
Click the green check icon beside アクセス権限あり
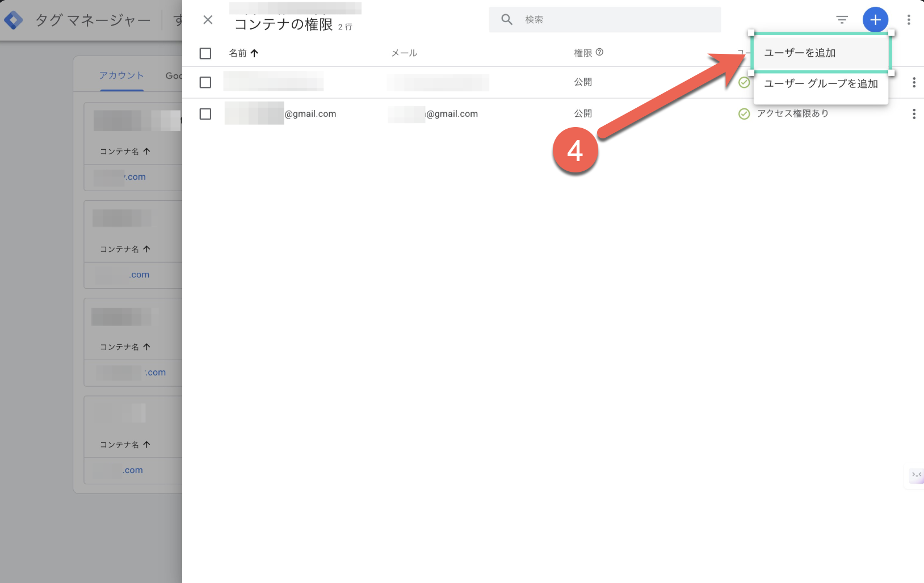click(x=744, y=113)
